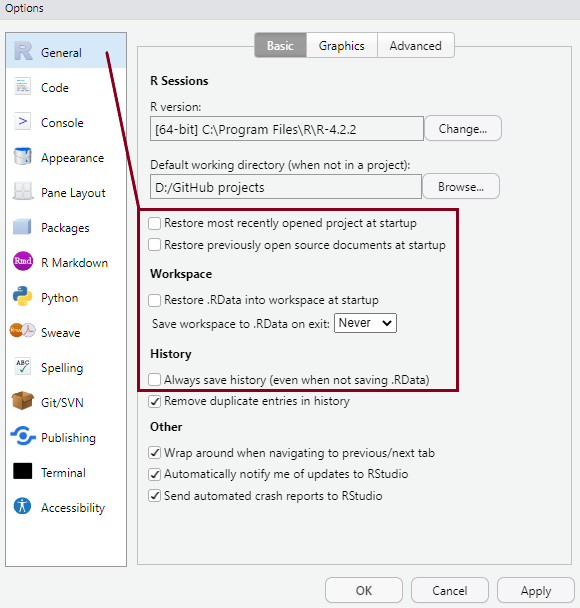The height and width of the screenshot is (608, 580).
Task: Click the Appearance paint bucket icon
Action: pos(22,156)
